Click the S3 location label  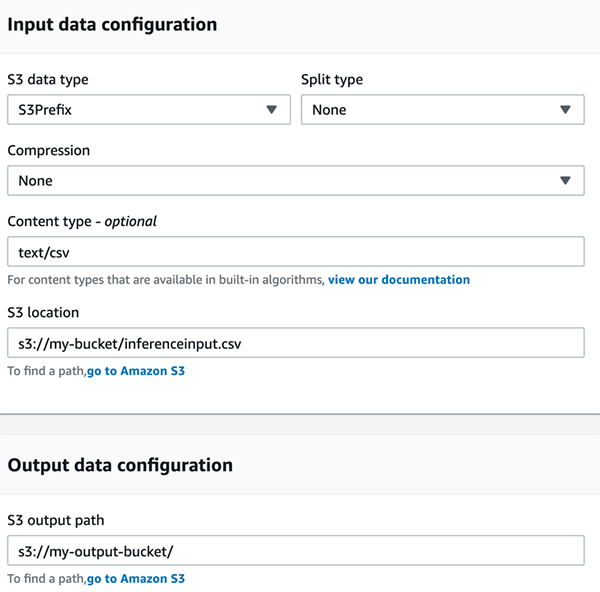[x=43, y=313]
